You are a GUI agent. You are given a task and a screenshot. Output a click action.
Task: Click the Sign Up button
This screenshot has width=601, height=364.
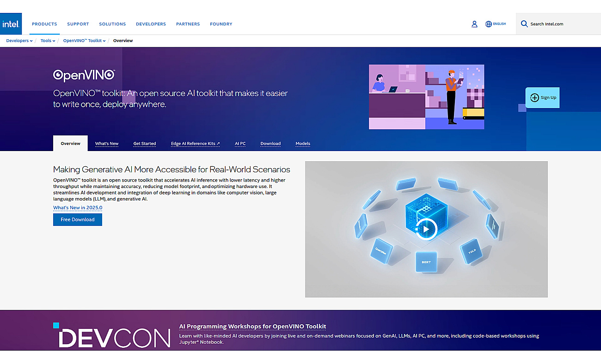[x=542, y=97]
